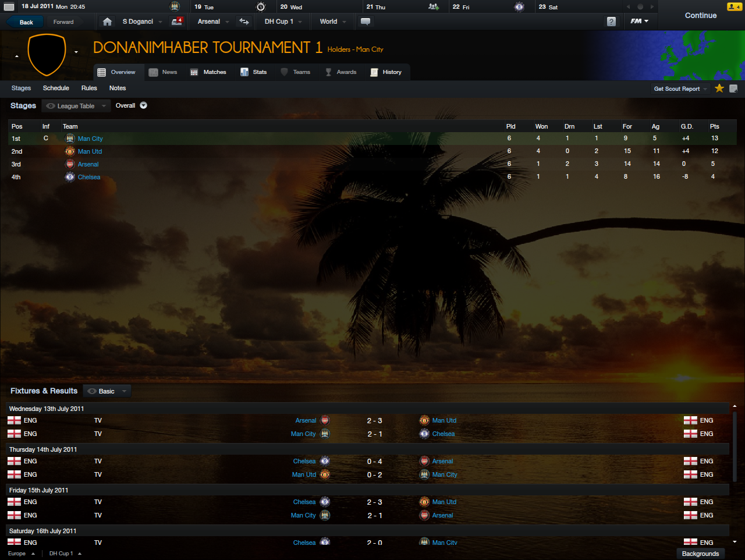Open the notebook icon beside the star
The image size is (745, 560).
click(733, 88)
